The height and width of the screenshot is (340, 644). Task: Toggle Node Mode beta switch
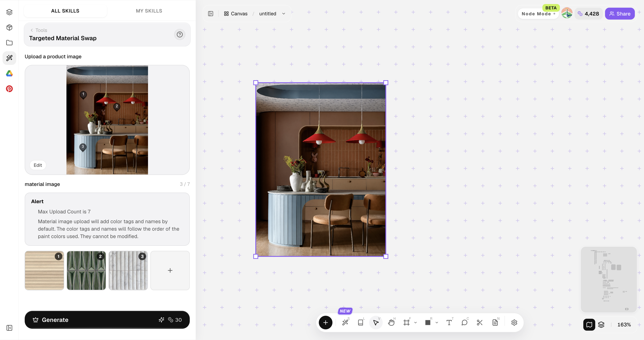(x=538, y=14)
